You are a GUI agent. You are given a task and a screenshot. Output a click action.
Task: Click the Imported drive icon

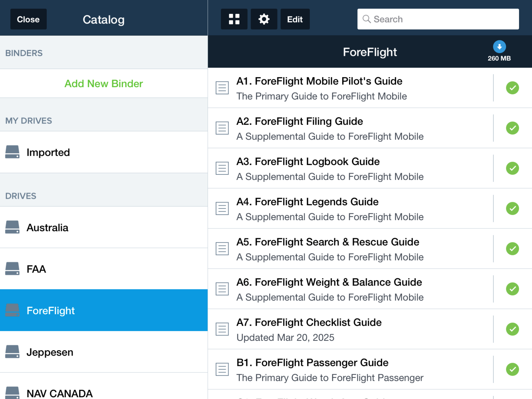[x=12, y=152]
